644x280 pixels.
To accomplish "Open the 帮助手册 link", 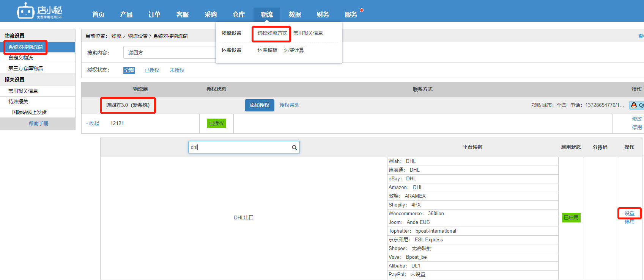I will click(x=38, y=124).
